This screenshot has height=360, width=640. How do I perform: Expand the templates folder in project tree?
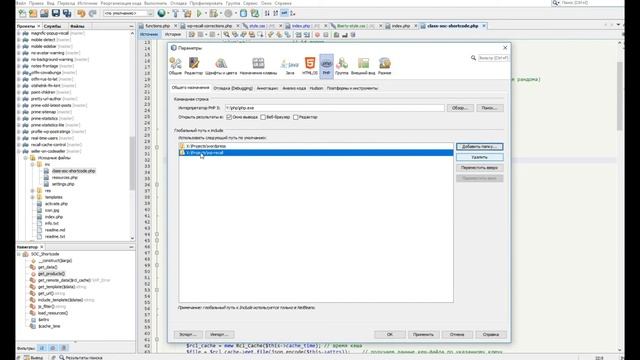click(33, 197)
